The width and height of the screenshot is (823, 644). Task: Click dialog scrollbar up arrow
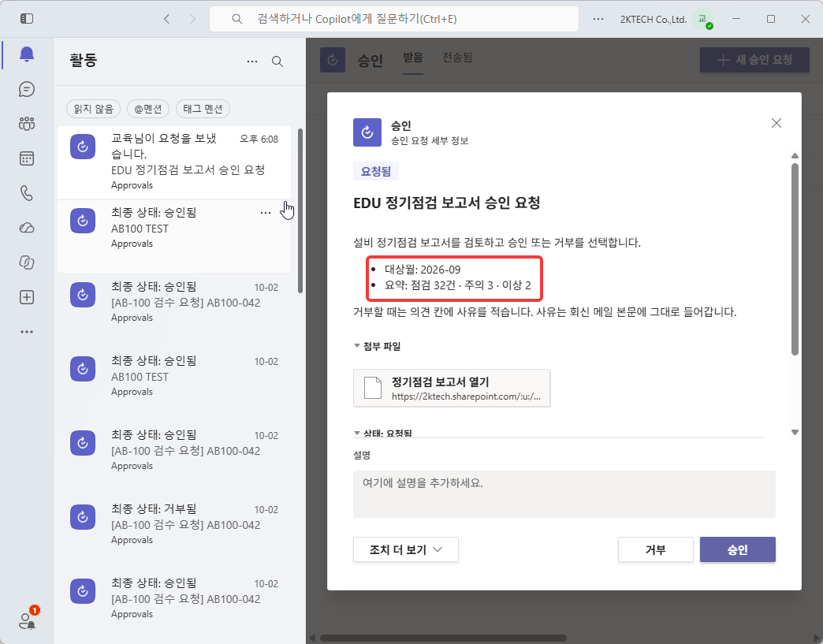795,156
